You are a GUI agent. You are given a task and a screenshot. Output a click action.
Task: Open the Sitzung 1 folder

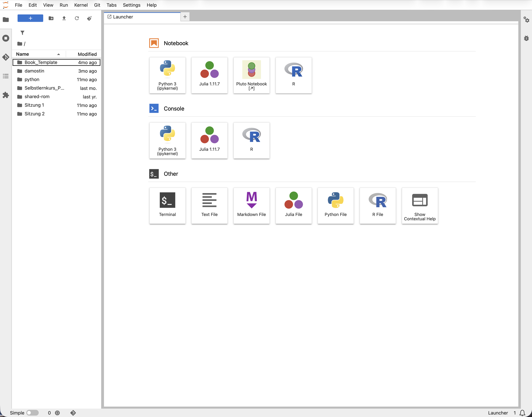34,105
